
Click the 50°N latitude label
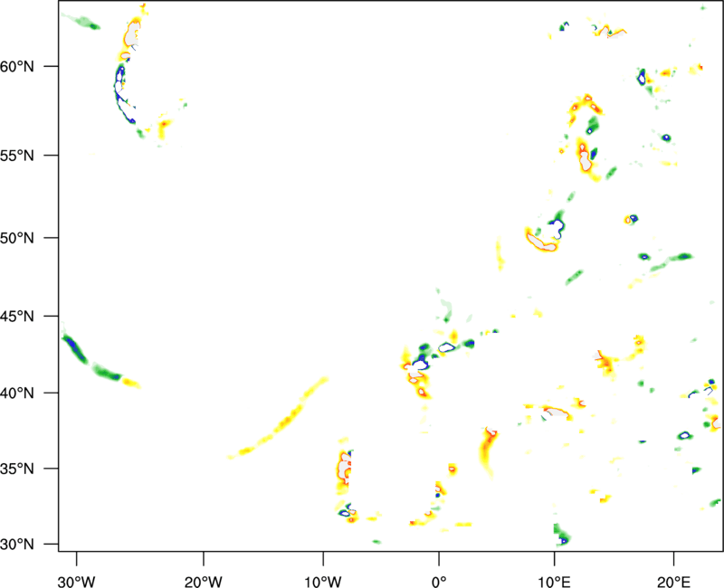pos(17,238)
